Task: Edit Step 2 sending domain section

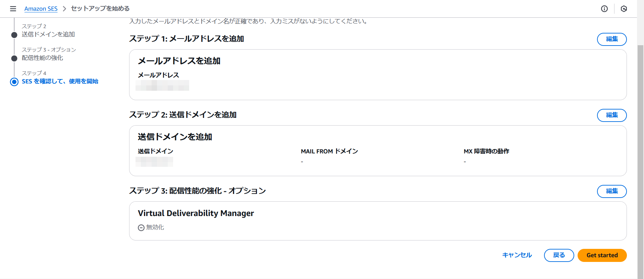Action: point(611,115)
